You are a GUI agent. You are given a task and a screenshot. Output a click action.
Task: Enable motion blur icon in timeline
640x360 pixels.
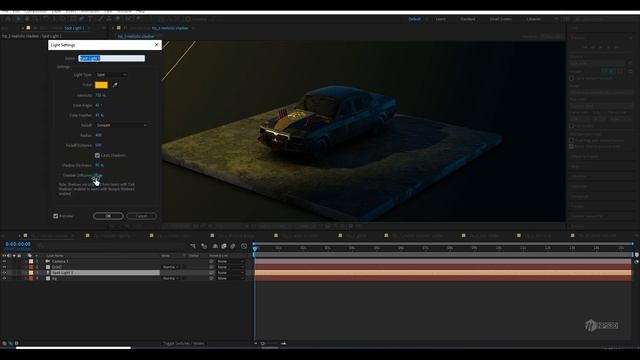click(233, 246)
